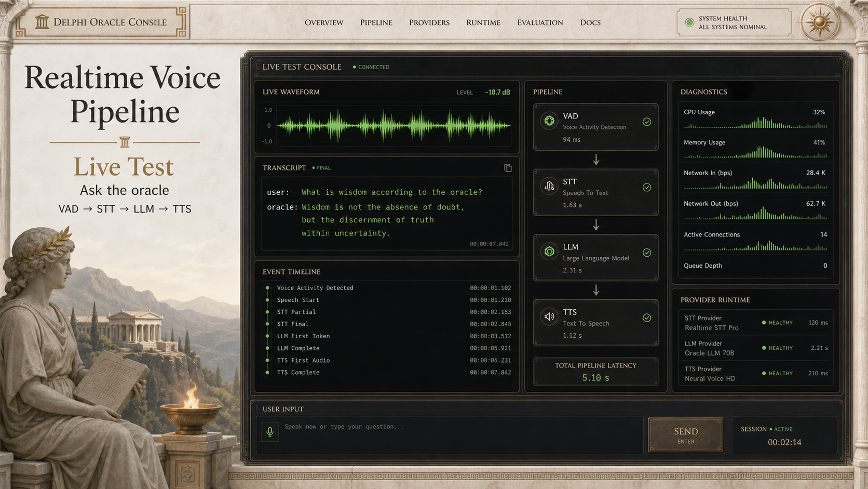
Task: Click the TTS speaker icon
Action: point(549,317)
